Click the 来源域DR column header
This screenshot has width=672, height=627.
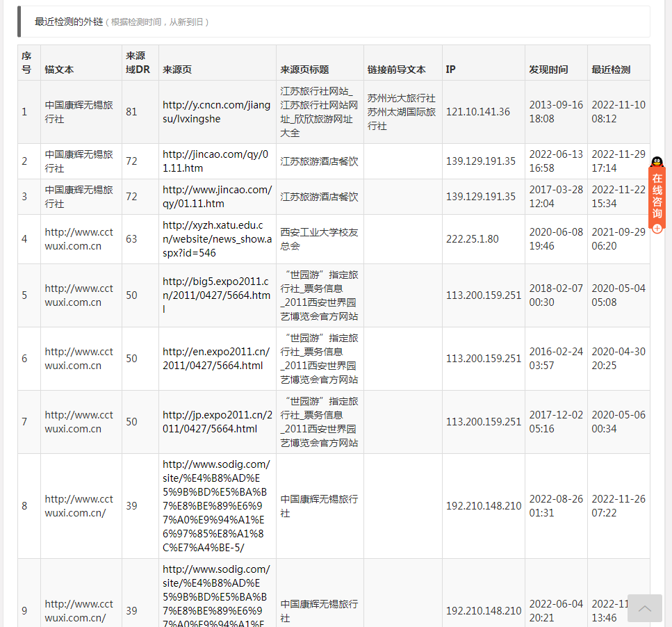tap(138, 63)
